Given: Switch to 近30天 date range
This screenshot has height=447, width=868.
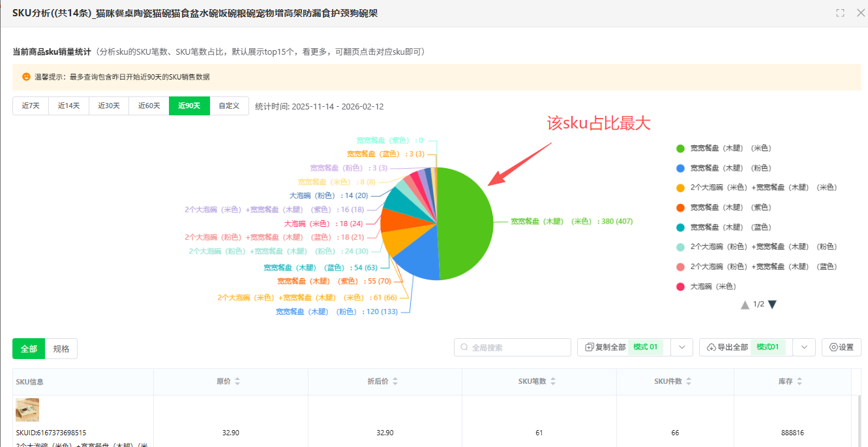Looking at the screenshot, I should pos(109,106).
